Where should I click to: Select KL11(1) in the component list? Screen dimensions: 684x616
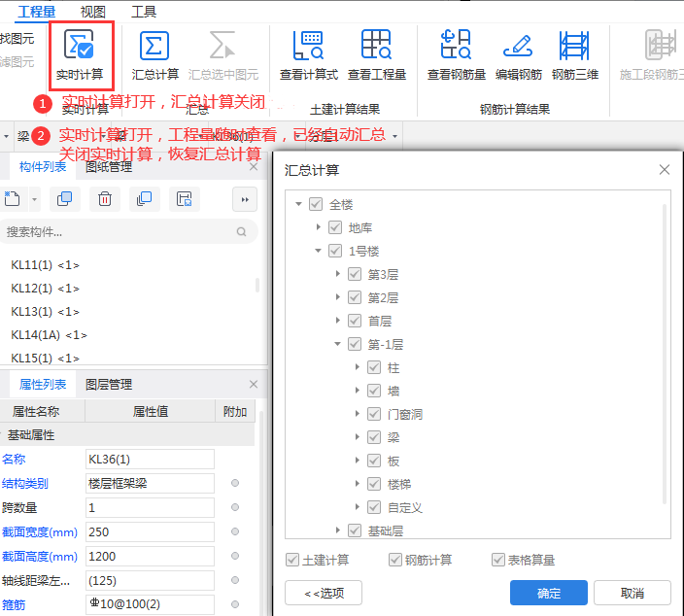pos(45,265)
